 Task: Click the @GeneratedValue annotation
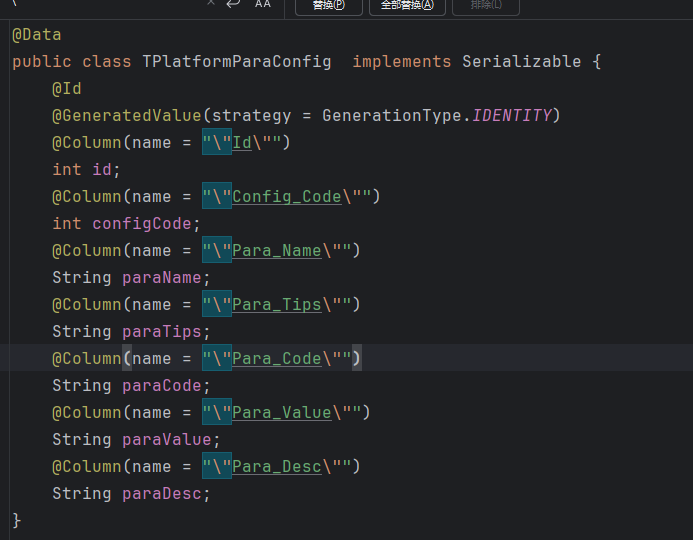[x=126, y=116]
